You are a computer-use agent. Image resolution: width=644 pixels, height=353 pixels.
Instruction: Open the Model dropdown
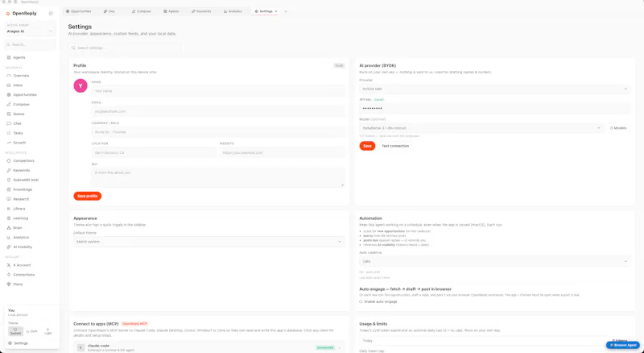coord(481,128)
